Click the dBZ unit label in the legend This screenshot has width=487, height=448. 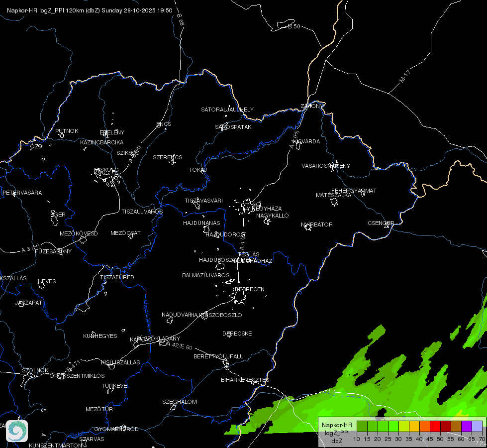pyautogui.click(x=337, y=441)
